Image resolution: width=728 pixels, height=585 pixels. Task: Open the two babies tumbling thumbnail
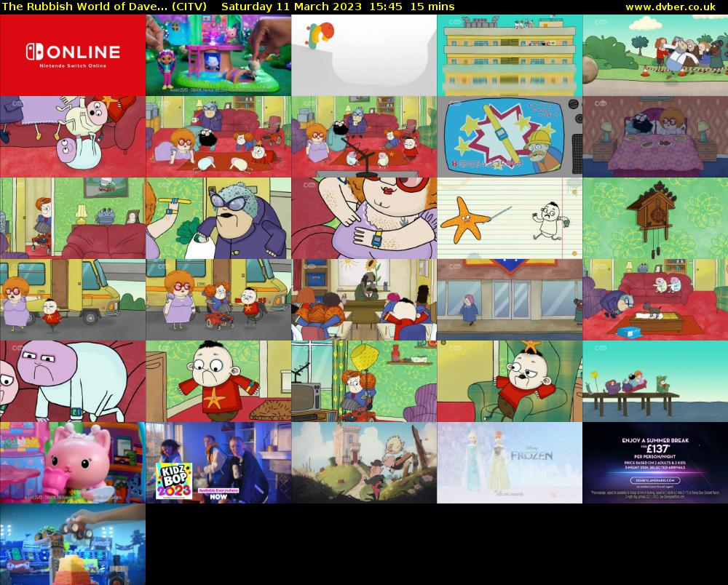[x=72, y=137]
